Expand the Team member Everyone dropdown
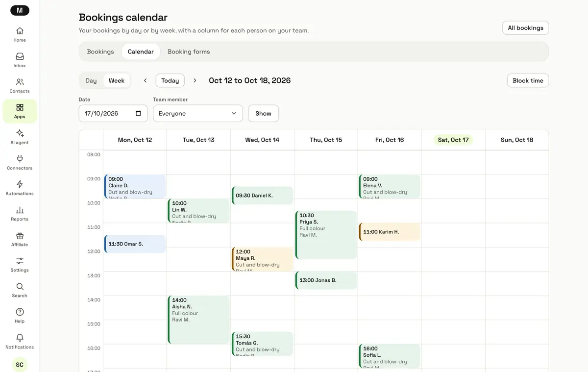Screen dimensions: 588x372 pyautogui.click(x=198, y=113)
